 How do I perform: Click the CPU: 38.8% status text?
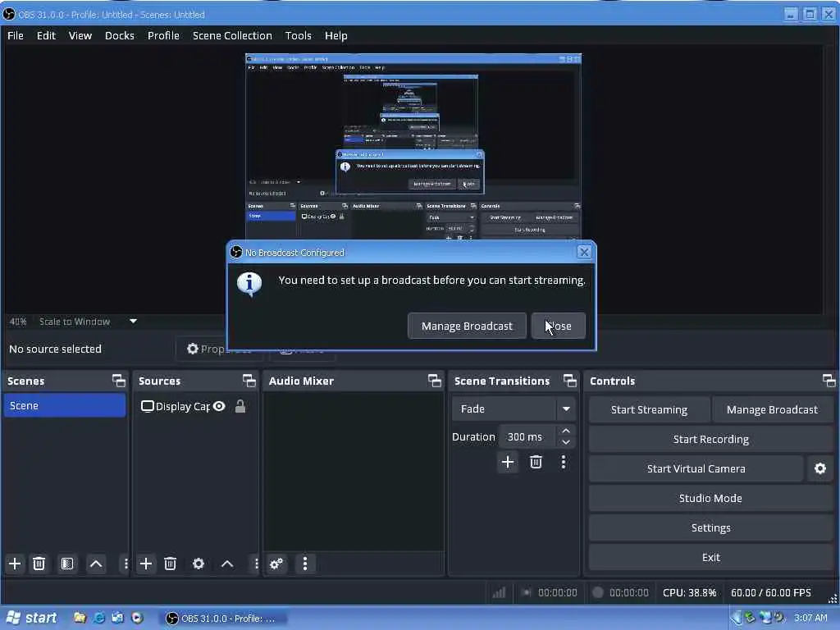689,592
